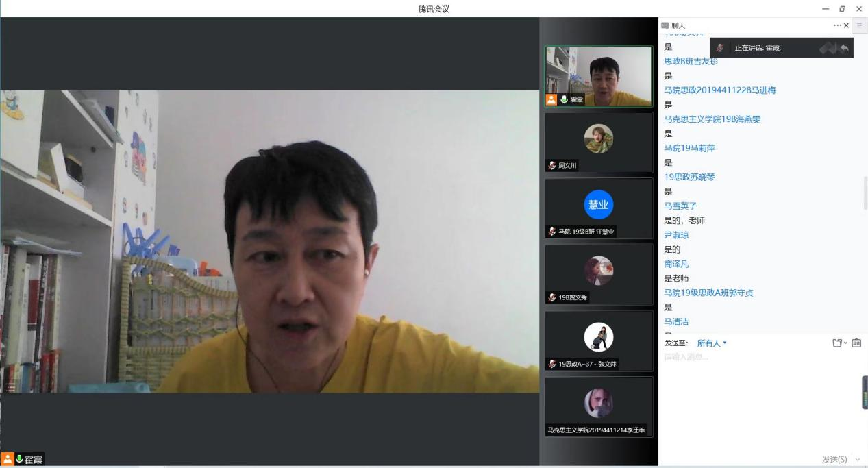Click the file send folder icon in chat

(x=836, y=343)
